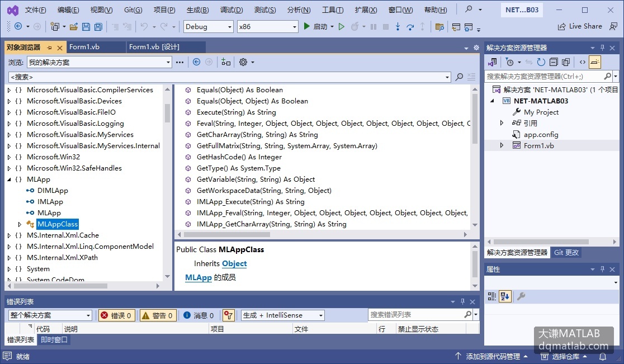Click Show All Files icon
The image size is (624, 364).
[x=566, y=62]
